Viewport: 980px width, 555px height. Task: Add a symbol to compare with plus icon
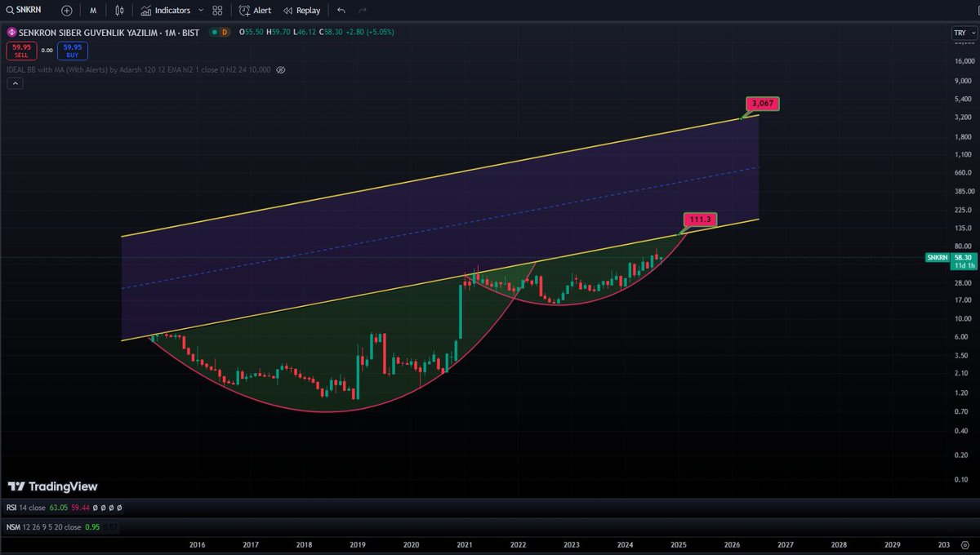tap(66, 11)
